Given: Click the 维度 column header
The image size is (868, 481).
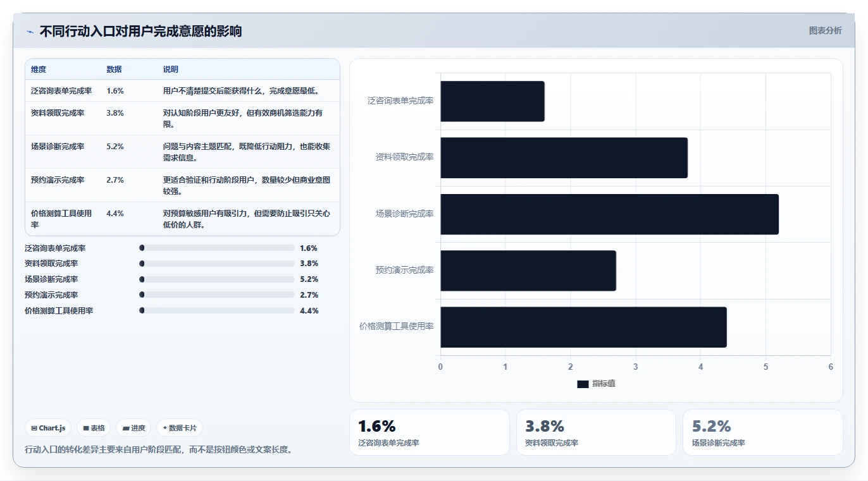Looking at the screenshot, I should click(39, 70).
